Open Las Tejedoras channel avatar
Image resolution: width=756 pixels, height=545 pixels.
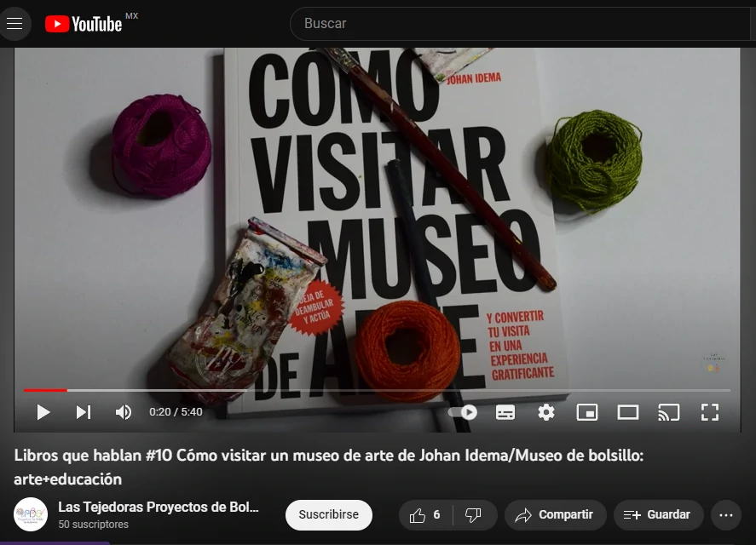pos(31,514)
